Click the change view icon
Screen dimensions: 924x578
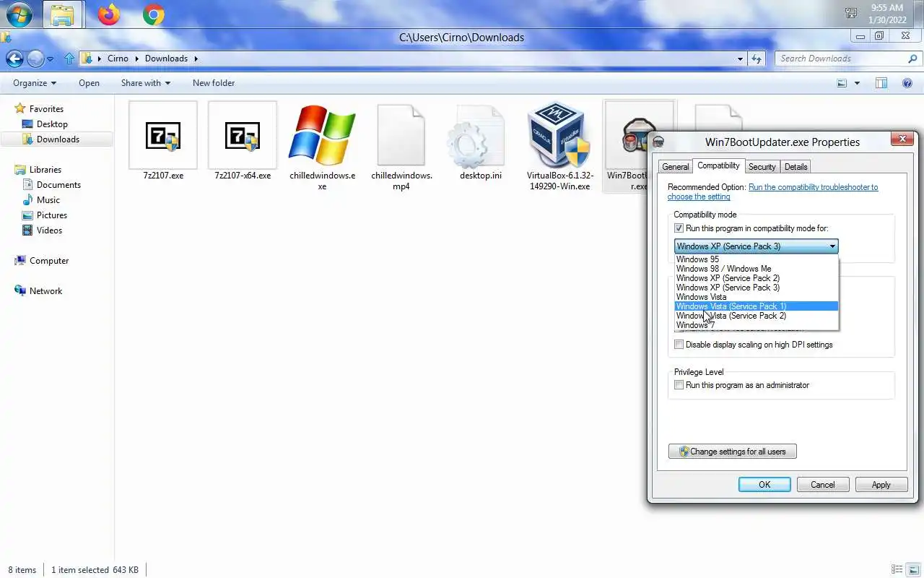[842, 83]
